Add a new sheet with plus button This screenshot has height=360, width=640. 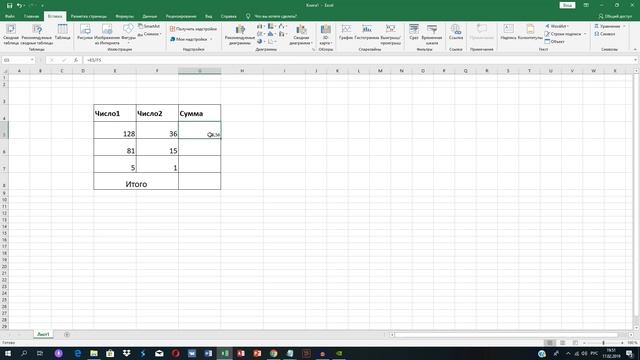[x=67, y=334]
